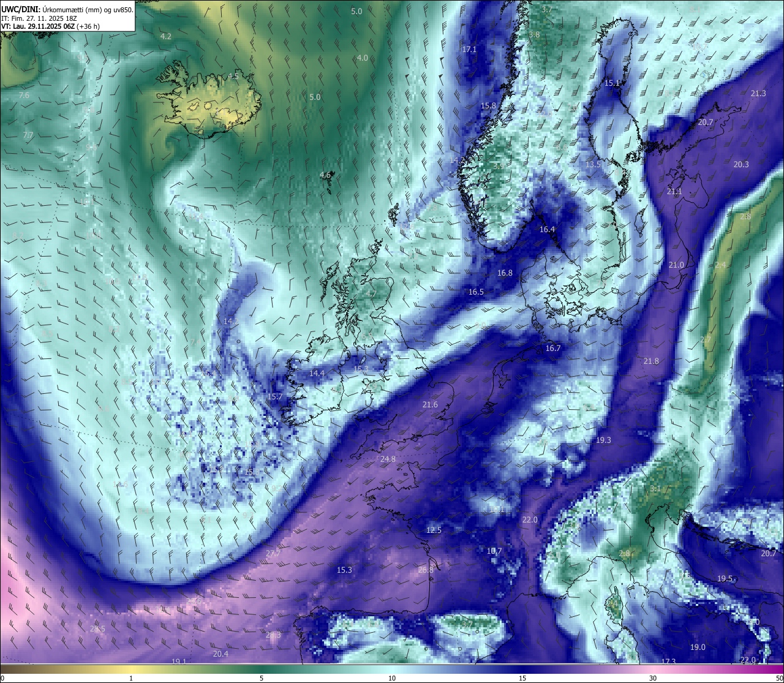Click the 19.3 value over central Europe
This screenshot has height=683, width=784.
tap(603, 440)
